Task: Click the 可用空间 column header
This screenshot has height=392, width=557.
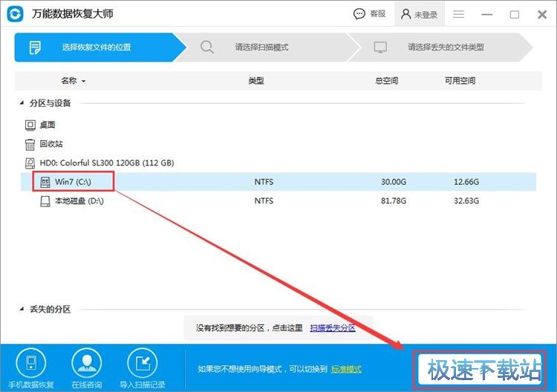Action: click(x=460, y=81)
